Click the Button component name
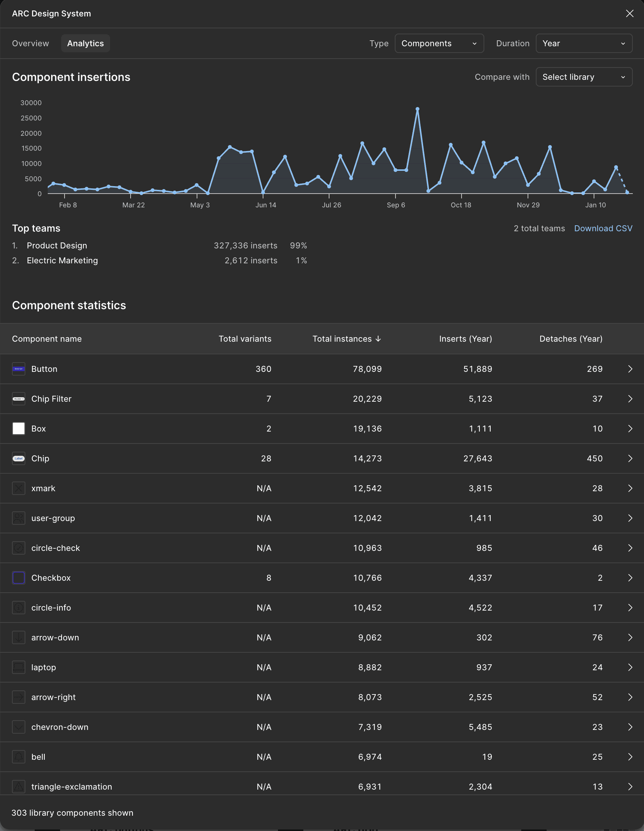 [44, 369]
